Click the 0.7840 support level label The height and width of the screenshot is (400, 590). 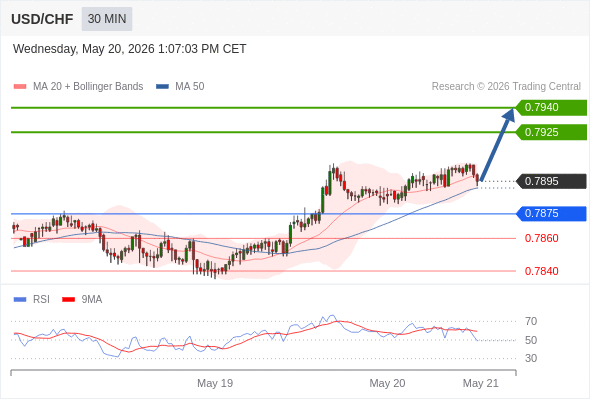[541, 271]
